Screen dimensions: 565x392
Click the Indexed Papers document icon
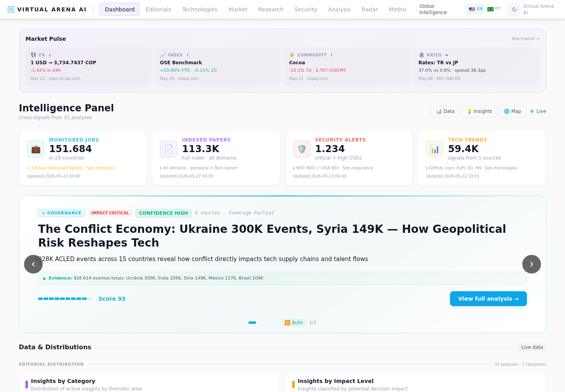click(169, 149)
